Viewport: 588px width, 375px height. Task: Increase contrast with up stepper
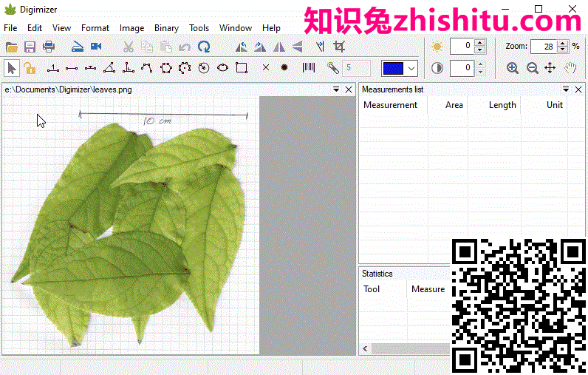480,64
